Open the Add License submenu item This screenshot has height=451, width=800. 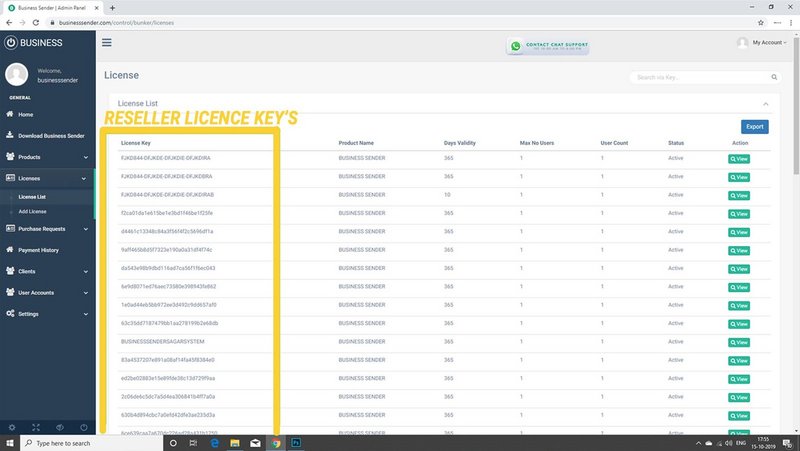(x=32, y=211)
